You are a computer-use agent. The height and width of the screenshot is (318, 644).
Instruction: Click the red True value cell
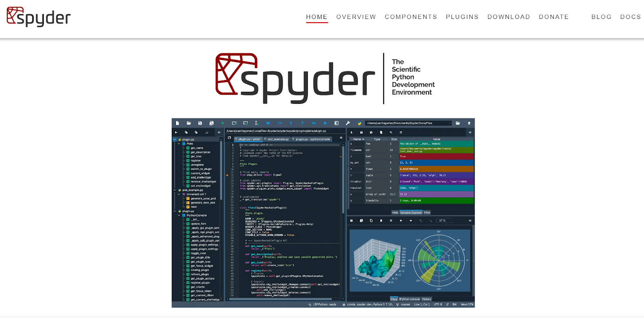(436, 156)
